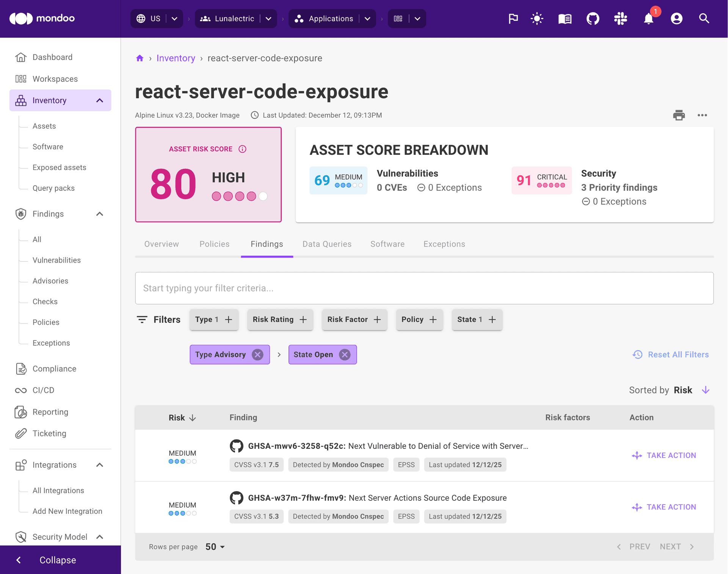Click TAKE ACTION for GHSA-w37m-7fhw-fmv9
The image size is (728, 574).
click(664, 507)
